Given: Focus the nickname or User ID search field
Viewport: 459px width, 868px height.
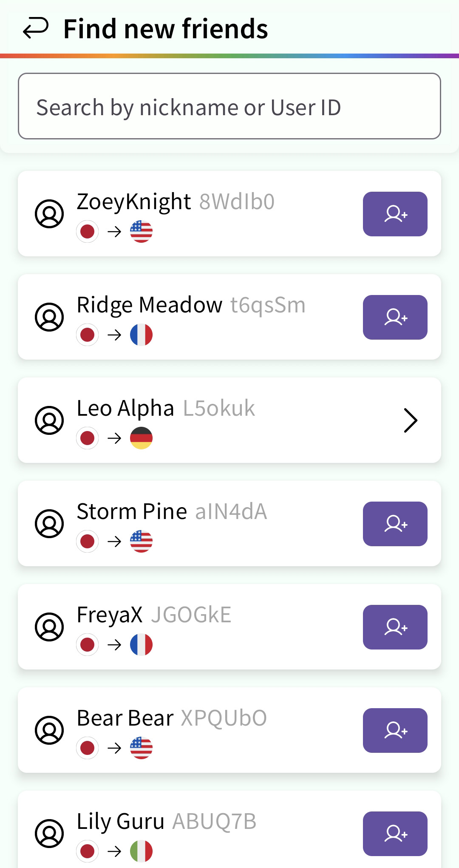Looking at the screenshot, I should tap(229, 106).
